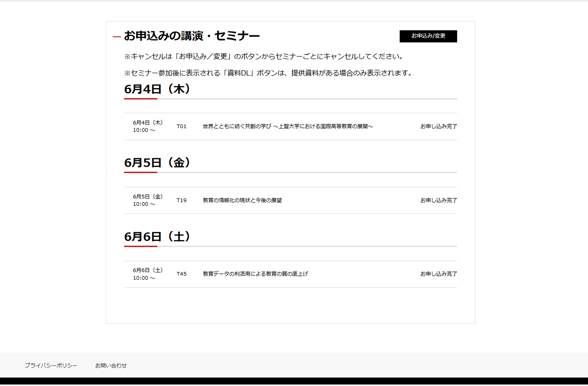Click the T19 seminar code label
The width and height of the screenshot is (588, 386).
coord(181,200)
